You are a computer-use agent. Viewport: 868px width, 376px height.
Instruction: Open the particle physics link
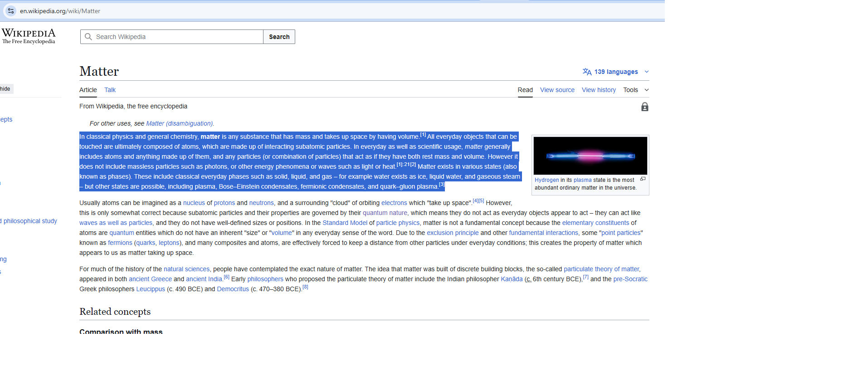click(398, 223)
